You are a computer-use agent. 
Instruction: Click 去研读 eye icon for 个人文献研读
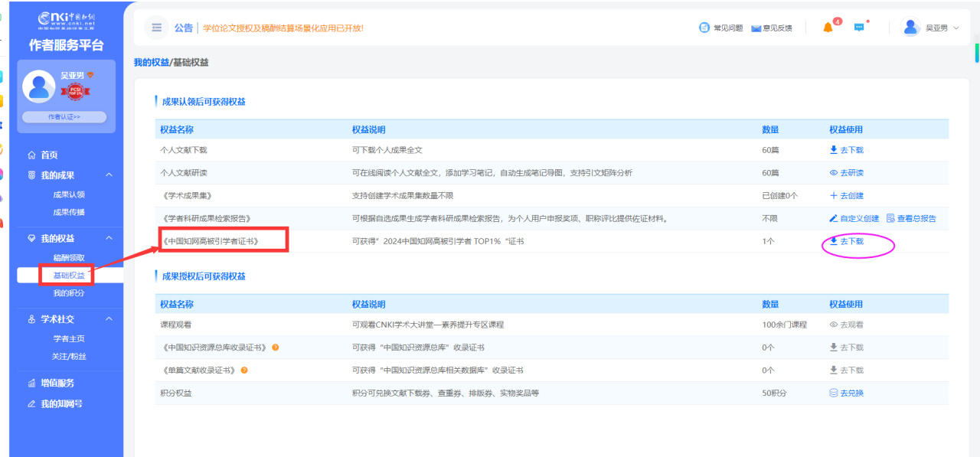coord(834,173)
